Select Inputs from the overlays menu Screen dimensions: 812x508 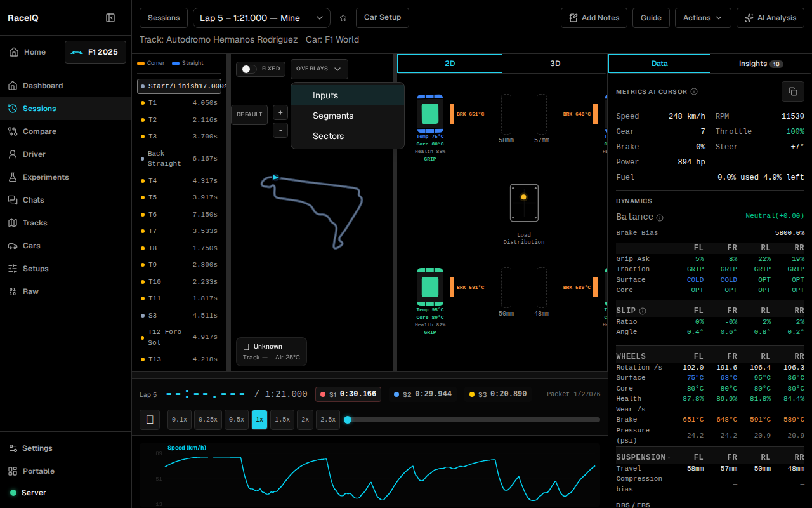348,95
